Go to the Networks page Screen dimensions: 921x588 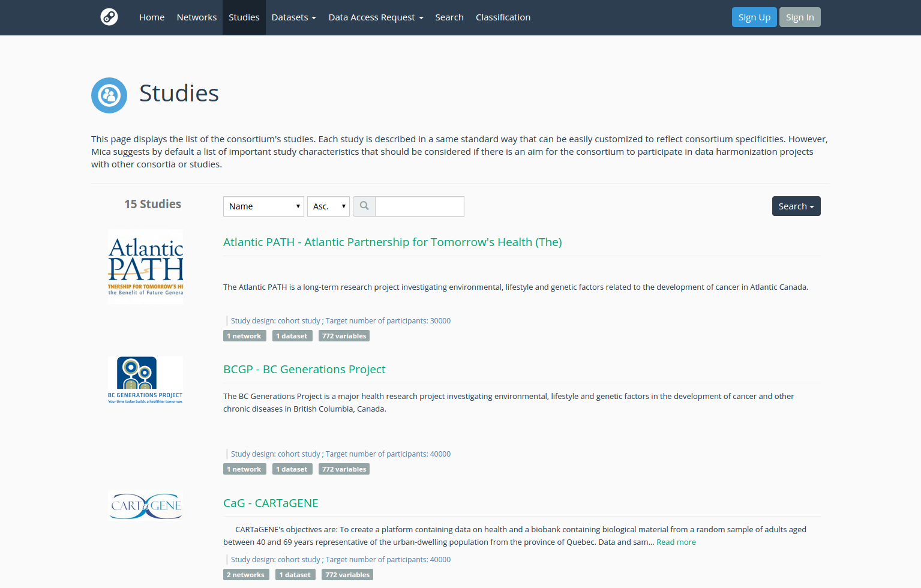pyautogui.click(x=197, y=17)
